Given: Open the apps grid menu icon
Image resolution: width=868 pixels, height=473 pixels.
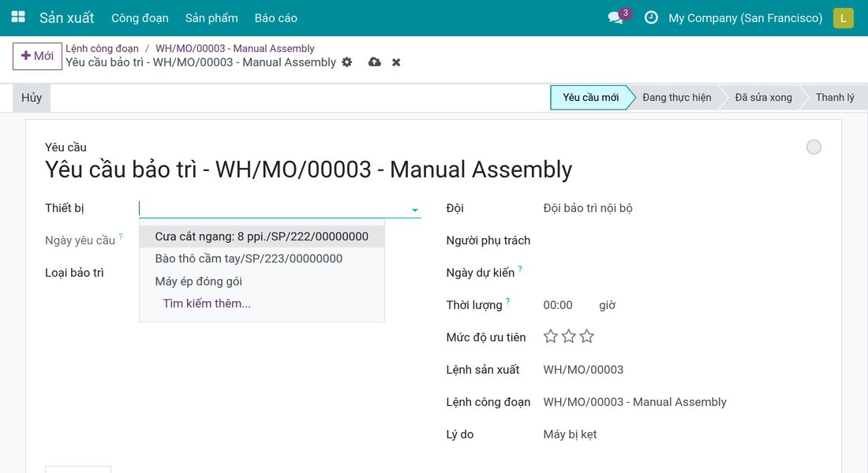Looking at the screenshot, I should pos(18,17).
